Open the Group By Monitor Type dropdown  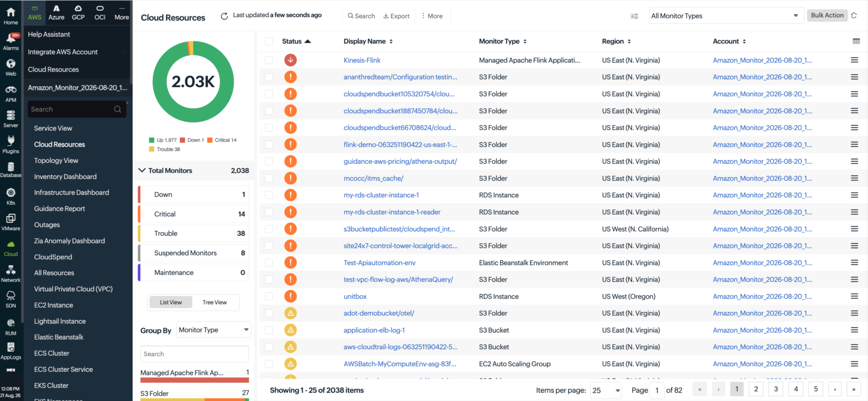click(214, 330)
